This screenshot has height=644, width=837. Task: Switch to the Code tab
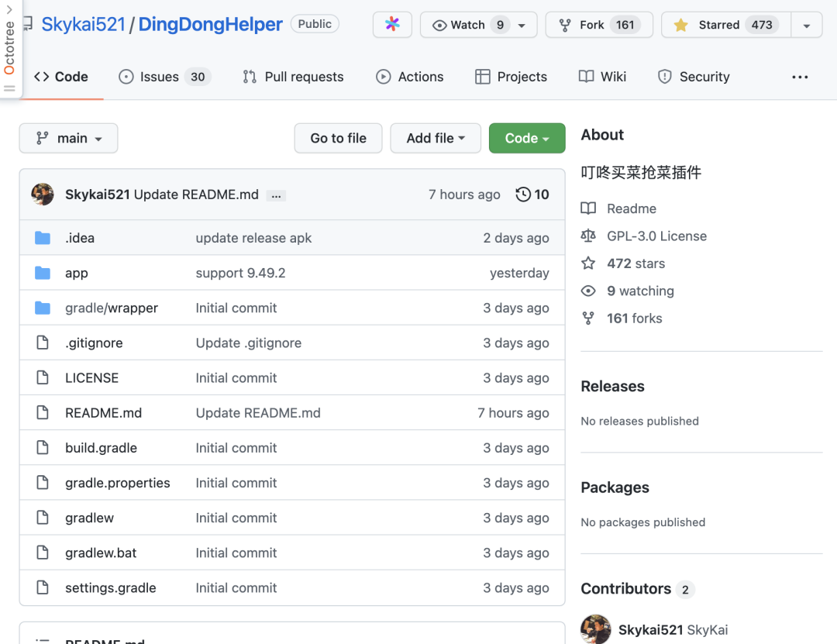pos(61,77)
